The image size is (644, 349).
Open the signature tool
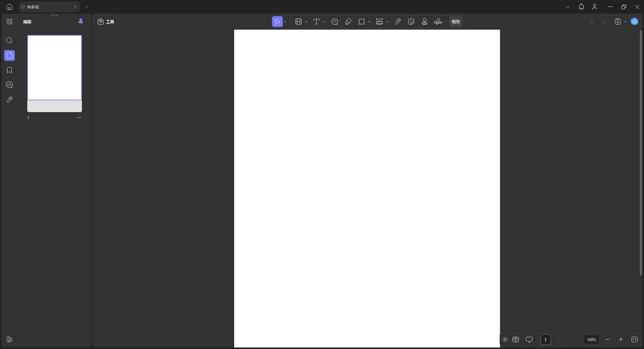coord(438,22)
